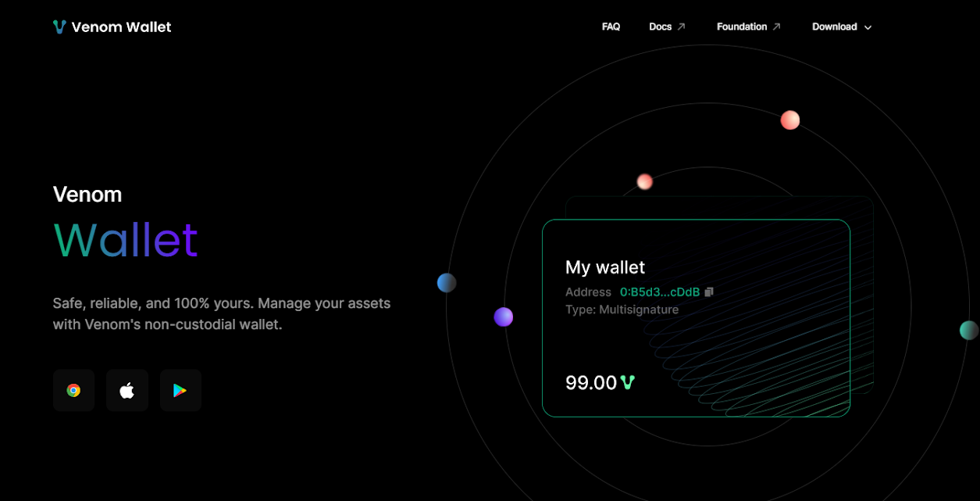
Task: Click the Venom Wallet header title
Action: (x=121, y=27)
